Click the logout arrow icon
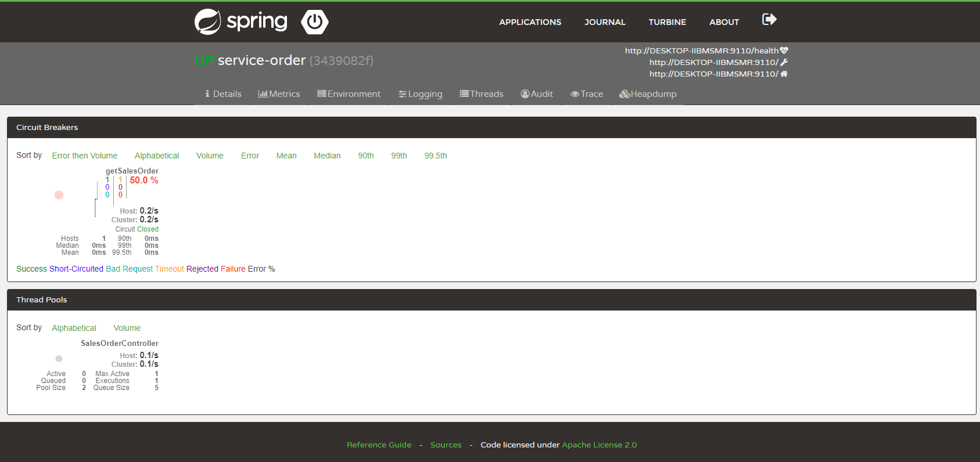The image size is (980, 462). [x=769, y=20]
